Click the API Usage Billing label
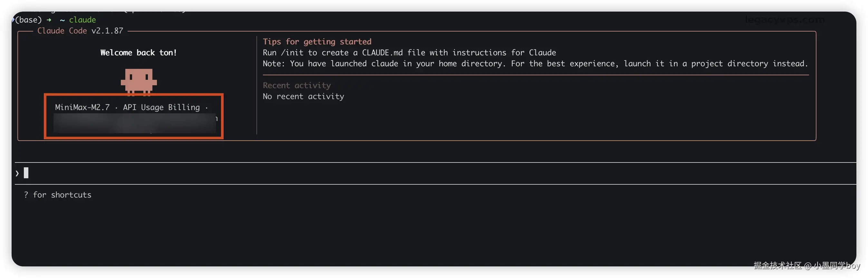This screenshot has width=868, height=278. tap(161, 107)
